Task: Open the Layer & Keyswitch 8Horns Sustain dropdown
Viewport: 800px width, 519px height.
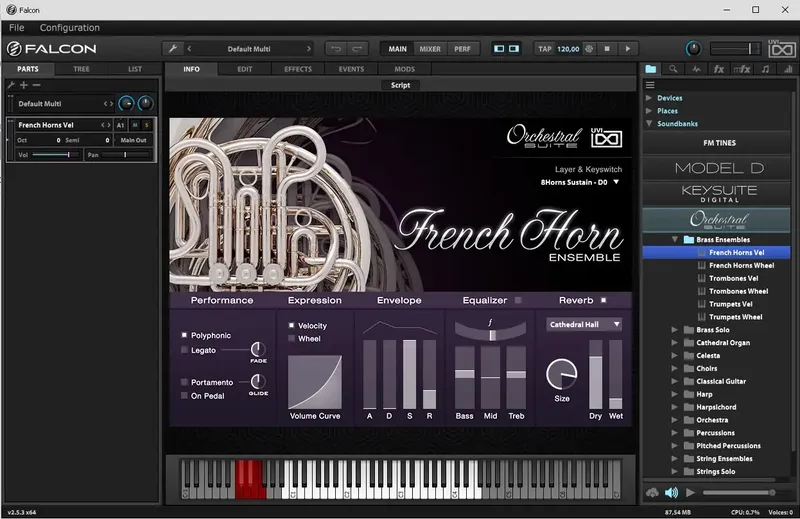Action: pos(580,182)
